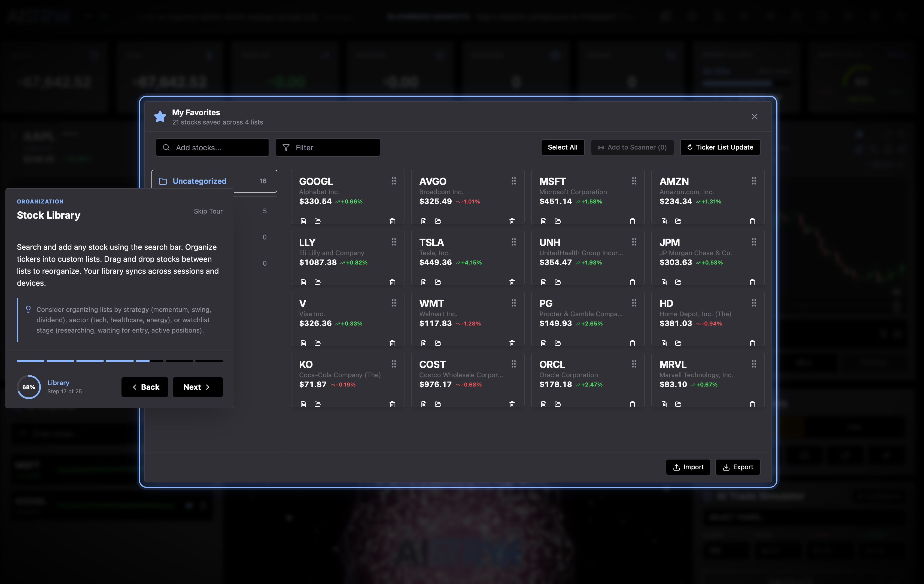Click the drag handle on AMZN card
924x584 pixels.
[754, 181]
